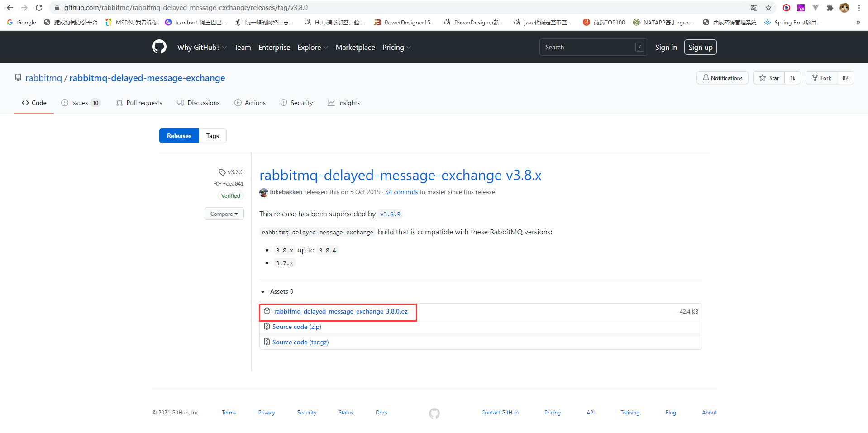Open the Spring Boot bookmark
This screenshot has width=868, height=433.
click(793, 22)
